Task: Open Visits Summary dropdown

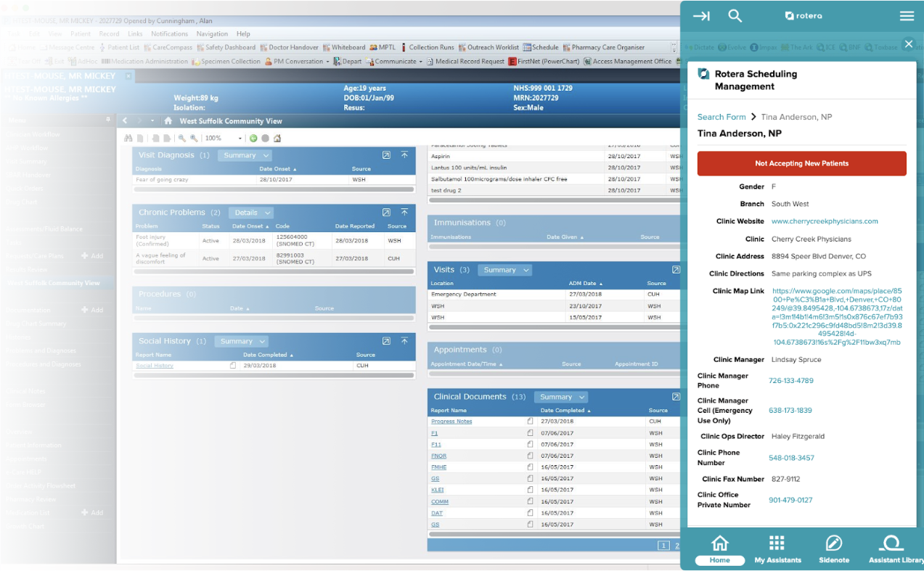Action: click(505, 270)
